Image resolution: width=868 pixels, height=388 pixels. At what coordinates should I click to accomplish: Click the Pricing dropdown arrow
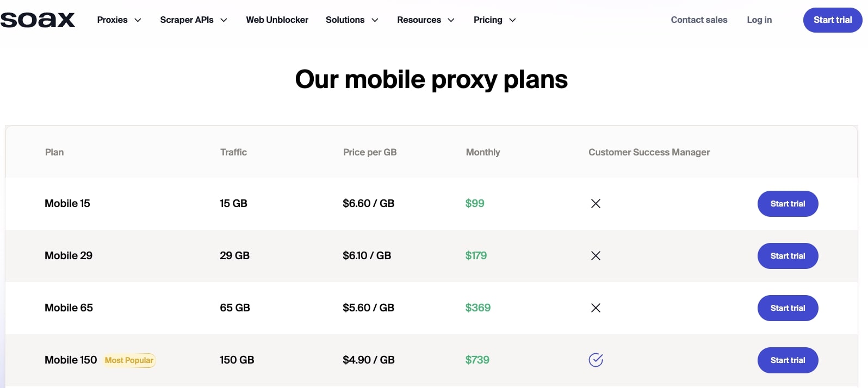point(512,20)
